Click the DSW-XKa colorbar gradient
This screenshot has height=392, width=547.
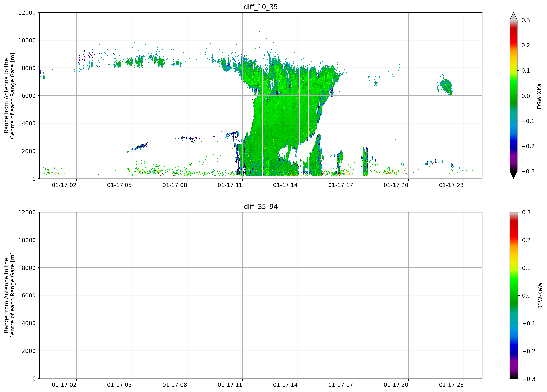tap(513, 96)
